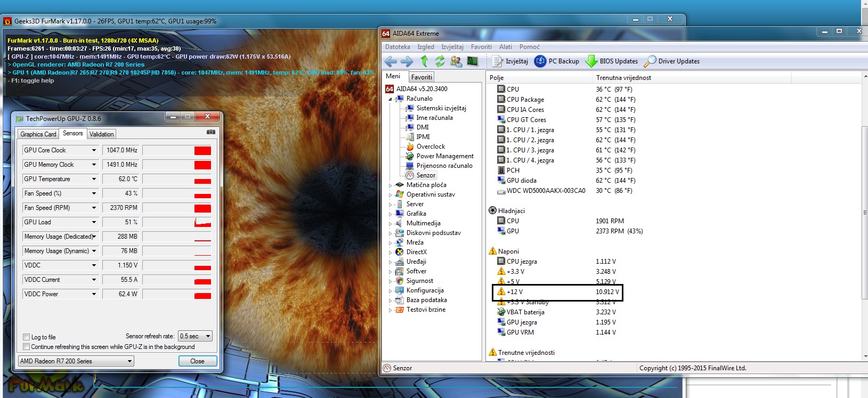
Task: Click the forward arrow in AIDA64 toolbar
Action: [407, 61]
